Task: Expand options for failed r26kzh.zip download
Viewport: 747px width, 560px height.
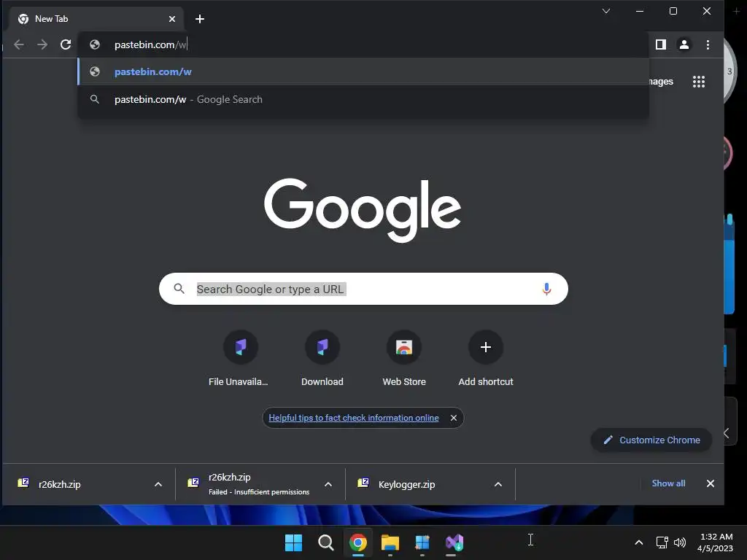Action: [328, 484]
